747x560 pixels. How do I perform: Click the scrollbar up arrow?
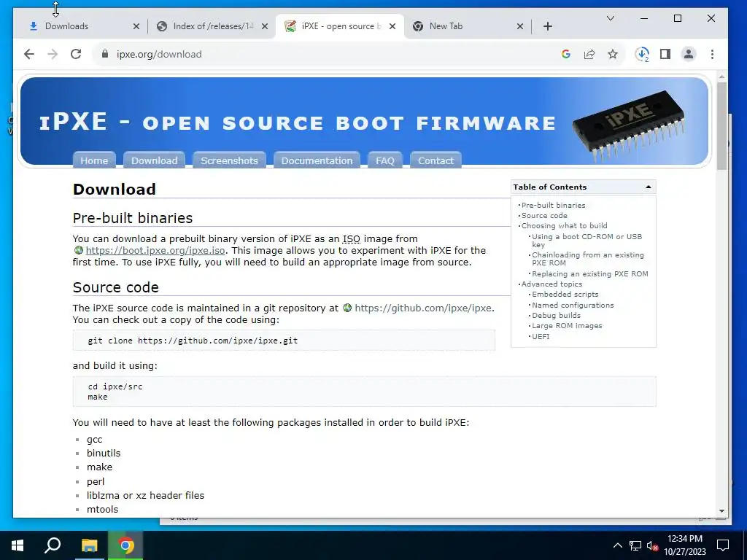[x=721, y=76]
